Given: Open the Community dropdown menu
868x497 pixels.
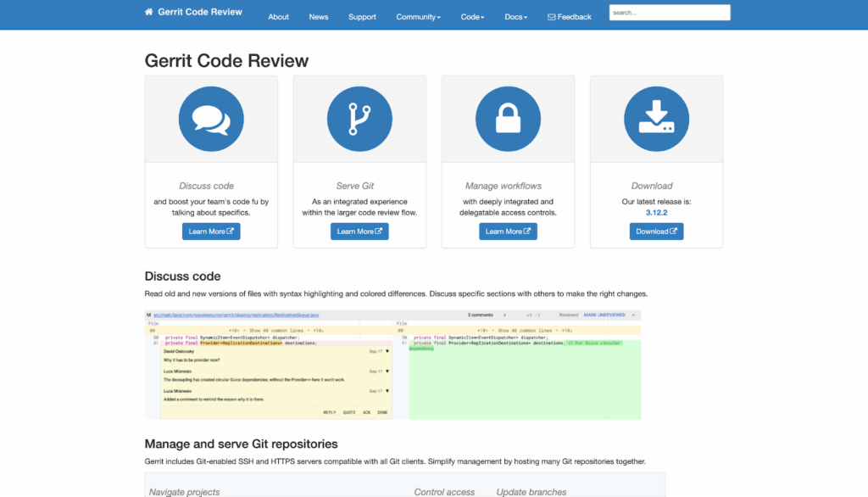Looking at the screenshot, I should [418, 16].
